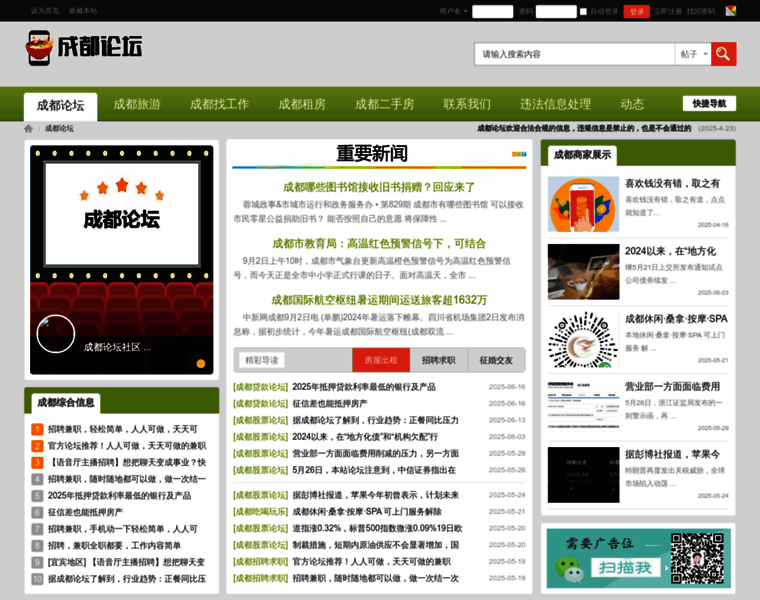This screenshot has height=600, width=760.
Task: Open the dark thumbnail for 据彭博社报道
Action: click(584, 475)
